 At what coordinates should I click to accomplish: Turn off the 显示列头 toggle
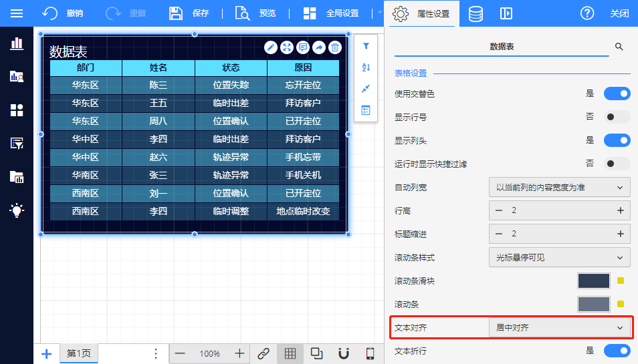(x=617, y=140)
